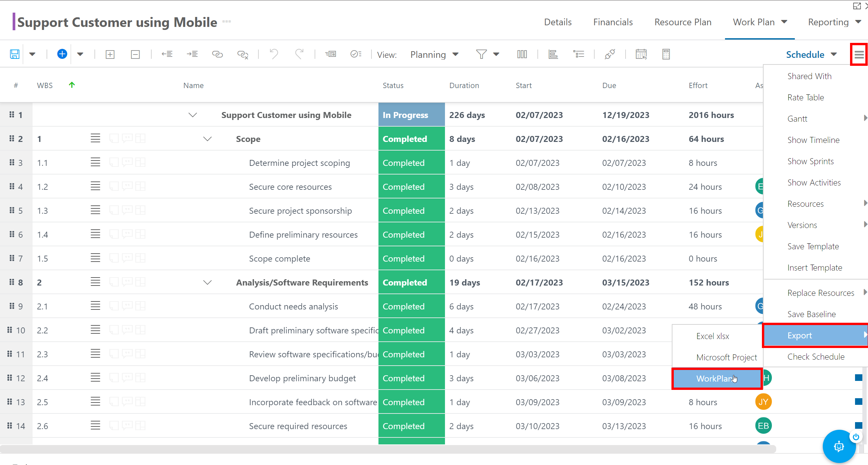
Task: Click the Undo arrow icon
Action: click(274, 54)
